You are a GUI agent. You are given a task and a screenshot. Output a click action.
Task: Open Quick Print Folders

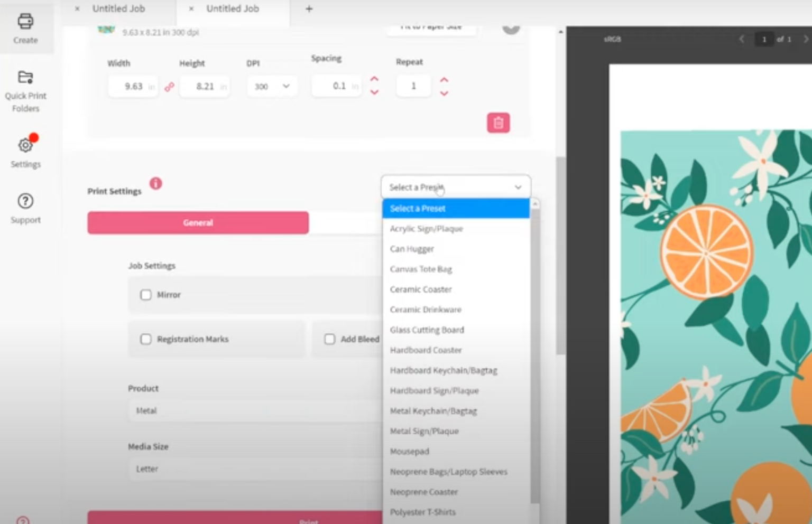[25, 90]
